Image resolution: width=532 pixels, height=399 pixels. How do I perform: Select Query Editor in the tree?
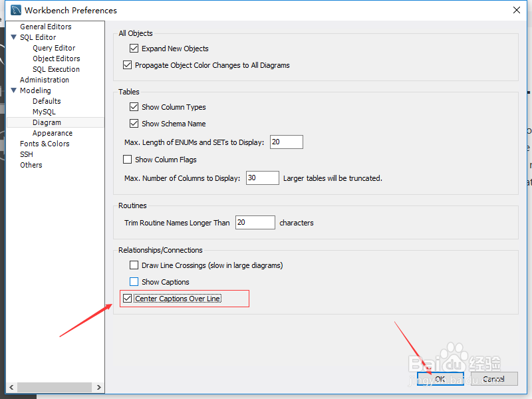coord(54,48)
